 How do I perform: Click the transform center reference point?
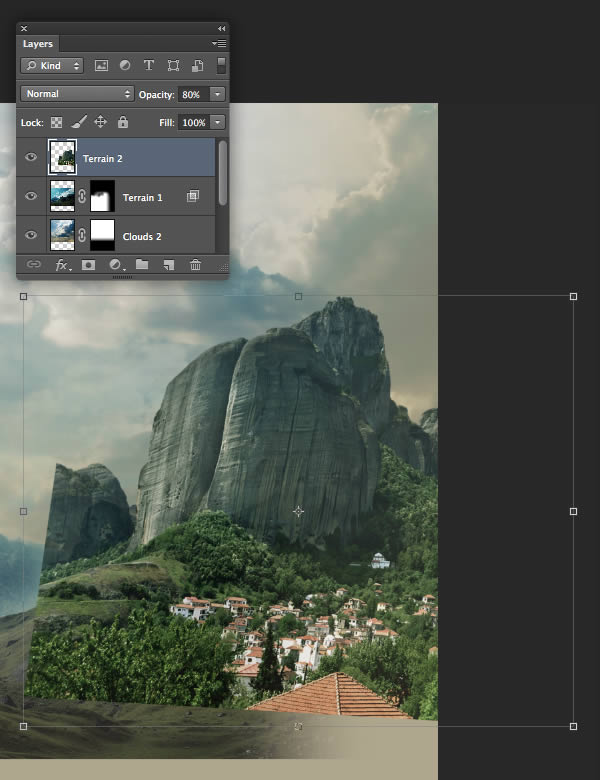click(x=299, y=511)
